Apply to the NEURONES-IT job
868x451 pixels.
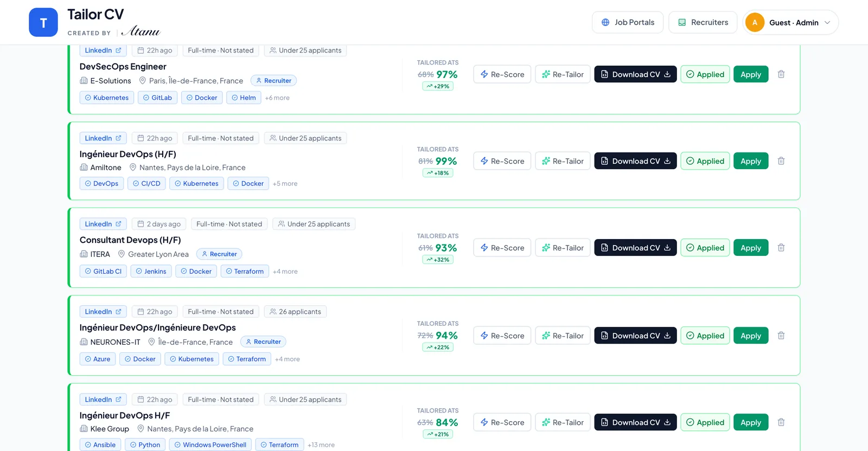(x=751, y=336)
